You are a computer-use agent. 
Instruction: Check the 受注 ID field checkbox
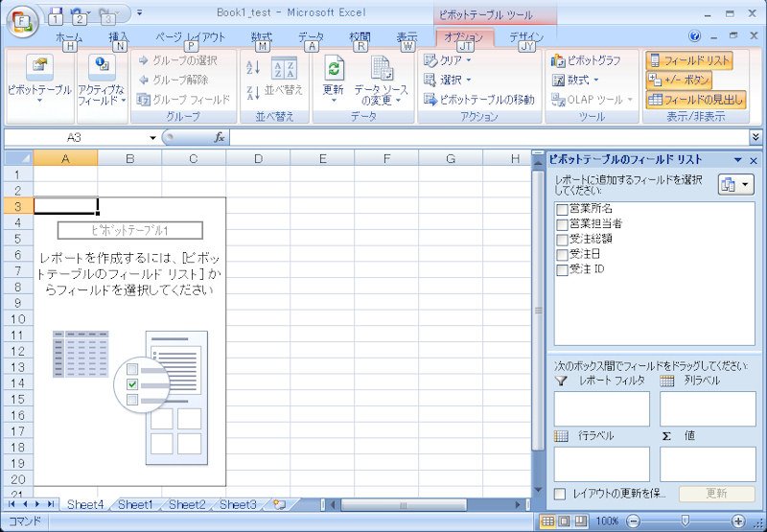[x=562, y=270]
